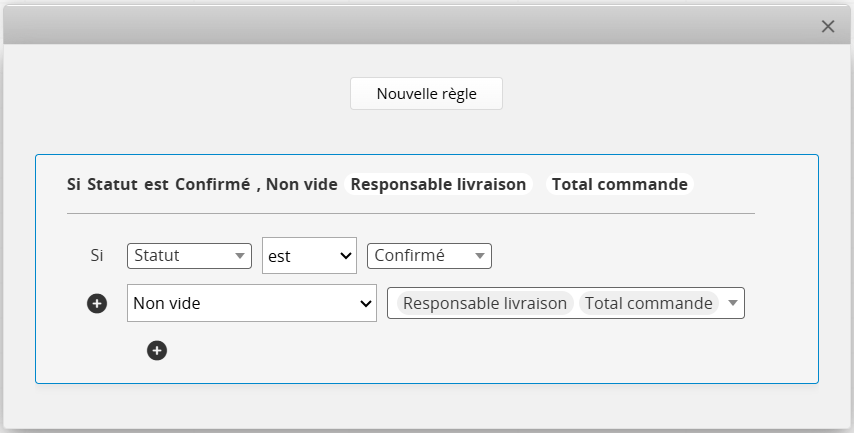Click Responsable livraison pill in rule summary
Image resolution: width=854 pixels, height=433 pixels.
pos(438,185)
